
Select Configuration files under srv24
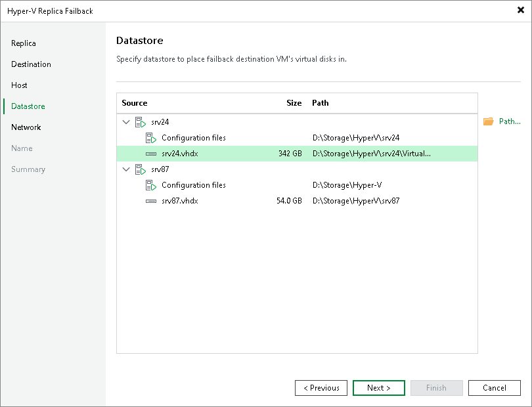click(193, 138)
